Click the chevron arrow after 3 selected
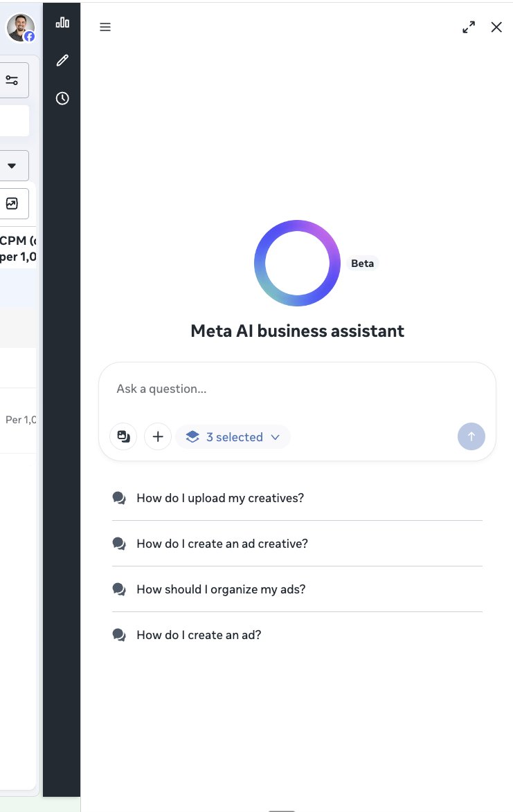 (275, 437)
